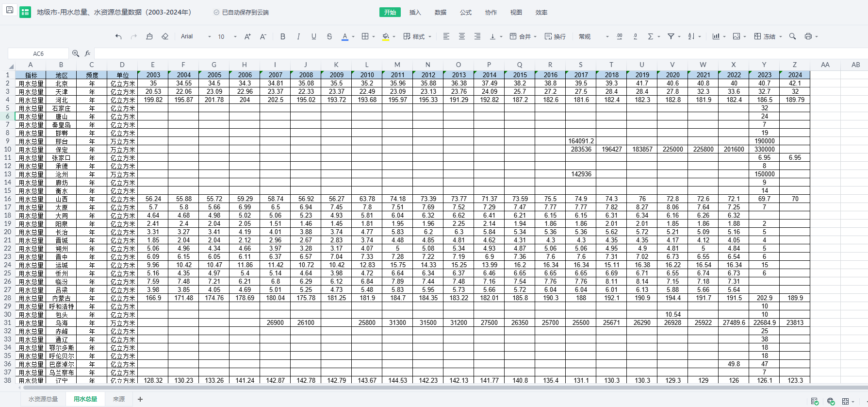Click the insert chart icon
The width and height of the screenshot is (868, 407).
716,36
